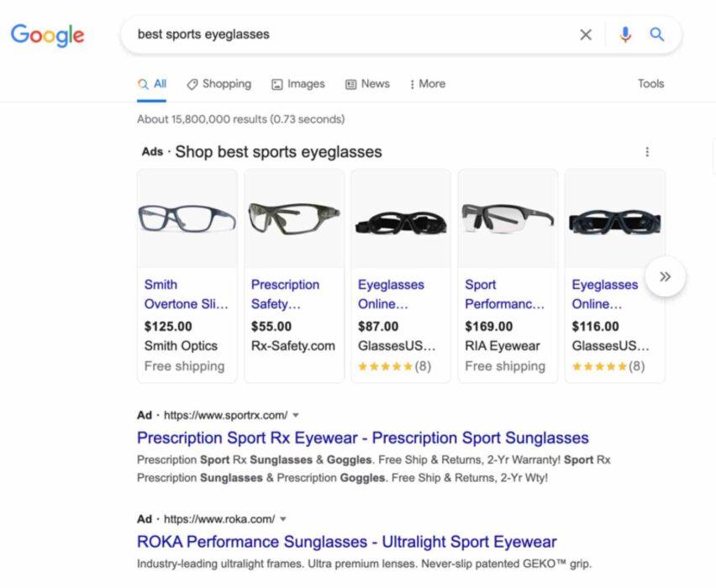716x588 pixels.
Task: Open the Prescription Sport Rx Eyewear ad link
Action: 363,438
